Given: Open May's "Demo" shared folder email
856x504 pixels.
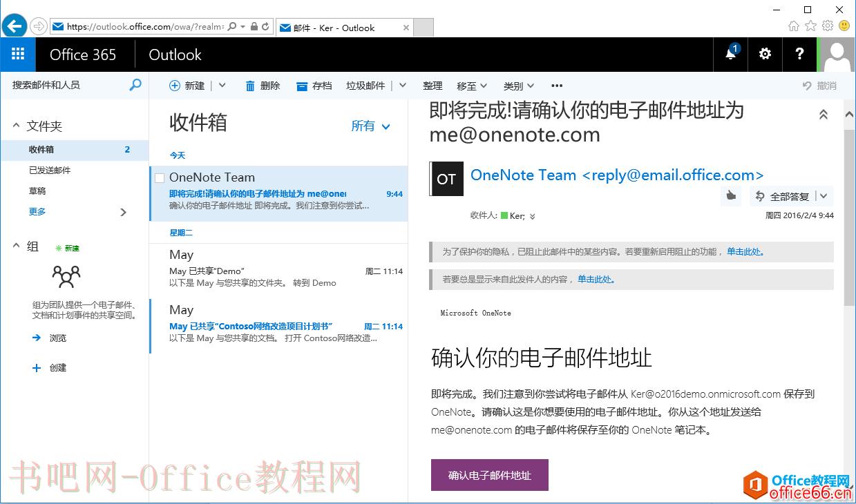Looking at the screenshot, I should click(x=278, y=271).
